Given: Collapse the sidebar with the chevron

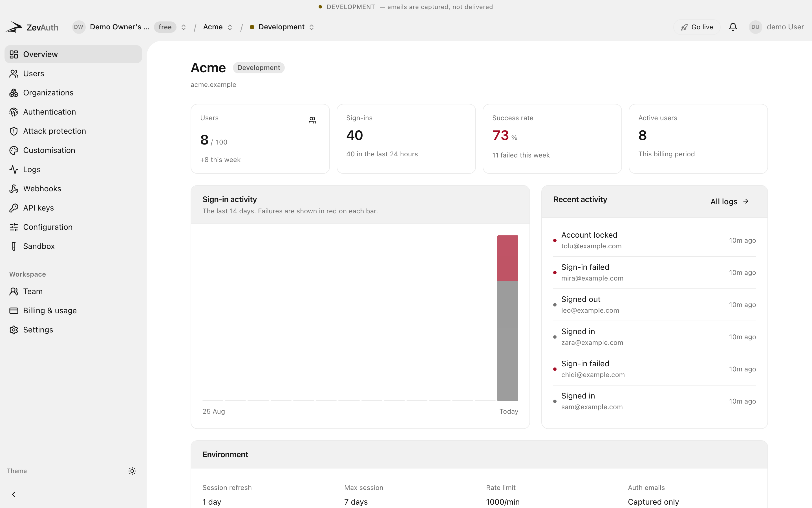Looking at the screenshot, I should point(14,494).
